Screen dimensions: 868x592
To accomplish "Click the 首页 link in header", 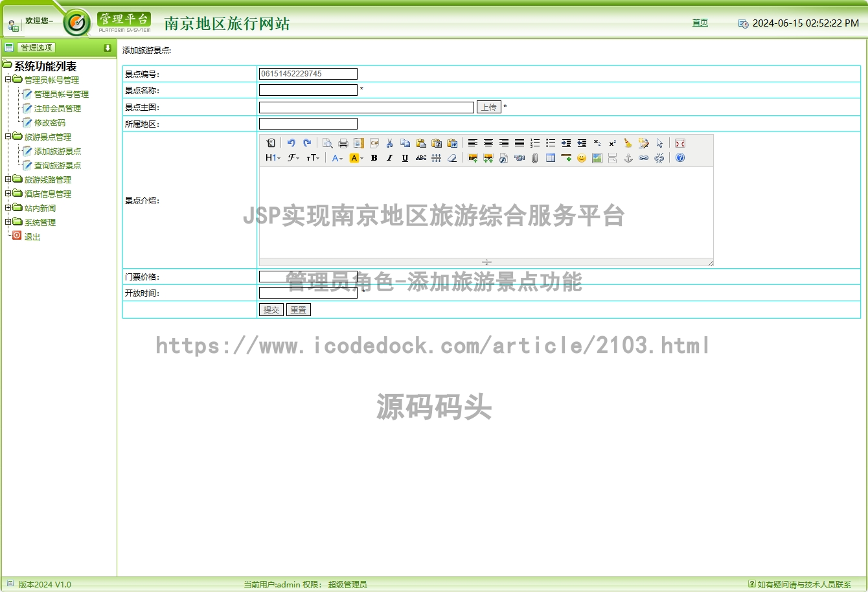I will tap(700, 23).
